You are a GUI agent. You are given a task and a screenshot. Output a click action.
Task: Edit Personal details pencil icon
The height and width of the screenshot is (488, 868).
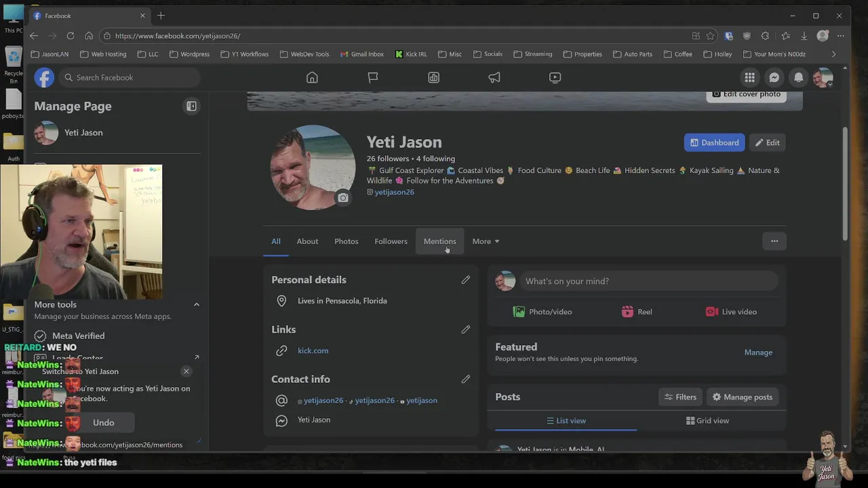[x=466, y=280]
